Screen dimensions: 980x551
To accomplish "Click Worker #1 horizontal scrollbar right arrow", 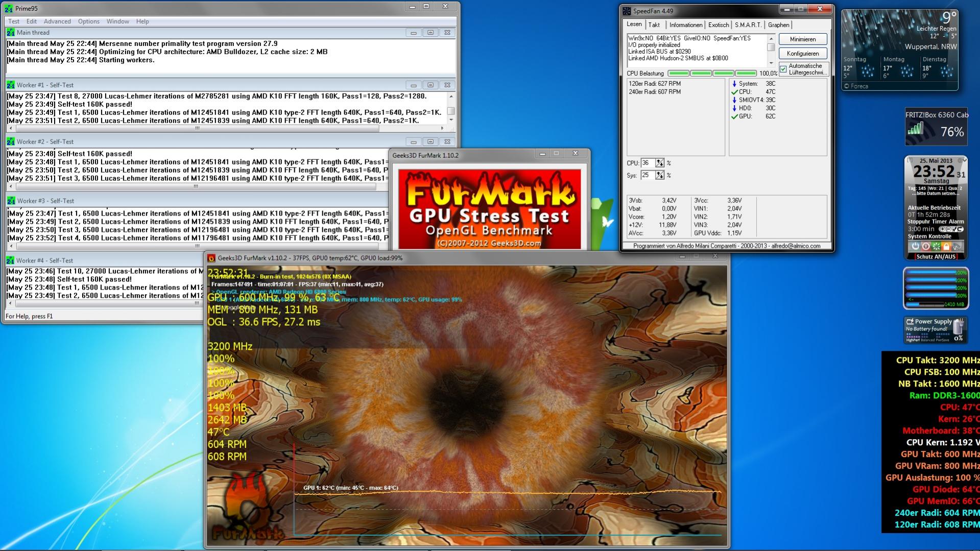I will [x=442, y=128].
